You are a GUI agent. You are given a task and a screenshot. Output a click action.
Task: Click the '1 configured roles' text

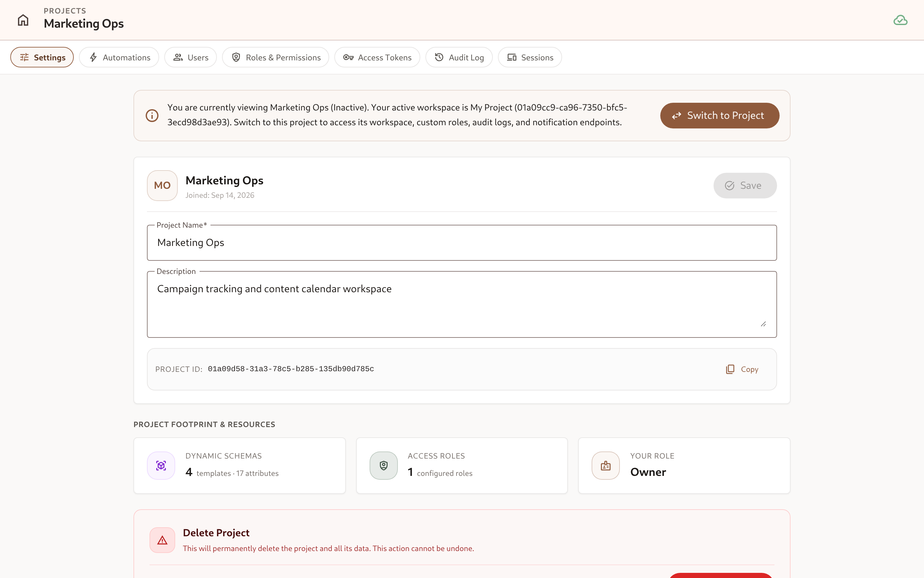click(440, 473)
